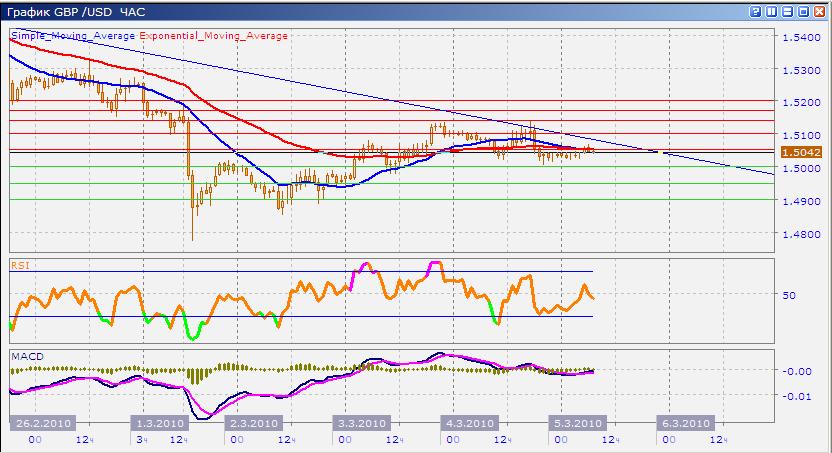Image resolution: width=832 pixels, height=453 pixels.
Task: Click the 1.3.2010 date marker
Action: coord(159,423)
